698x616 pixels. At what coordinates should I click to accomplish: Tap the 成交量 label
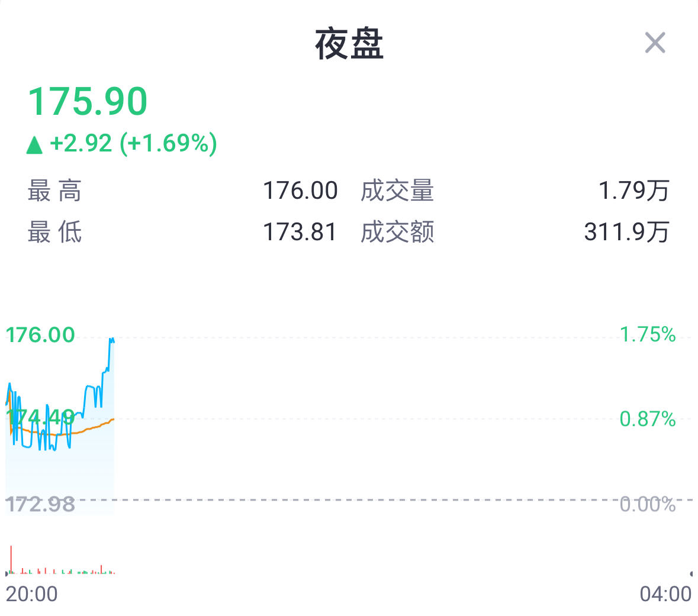pos(397,191)
